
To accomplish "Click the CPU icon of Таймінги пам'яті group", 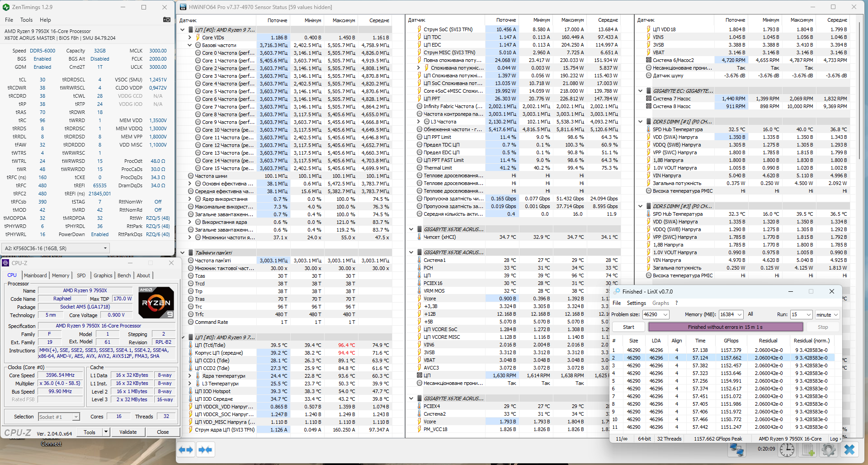I will tap(191, 253).
